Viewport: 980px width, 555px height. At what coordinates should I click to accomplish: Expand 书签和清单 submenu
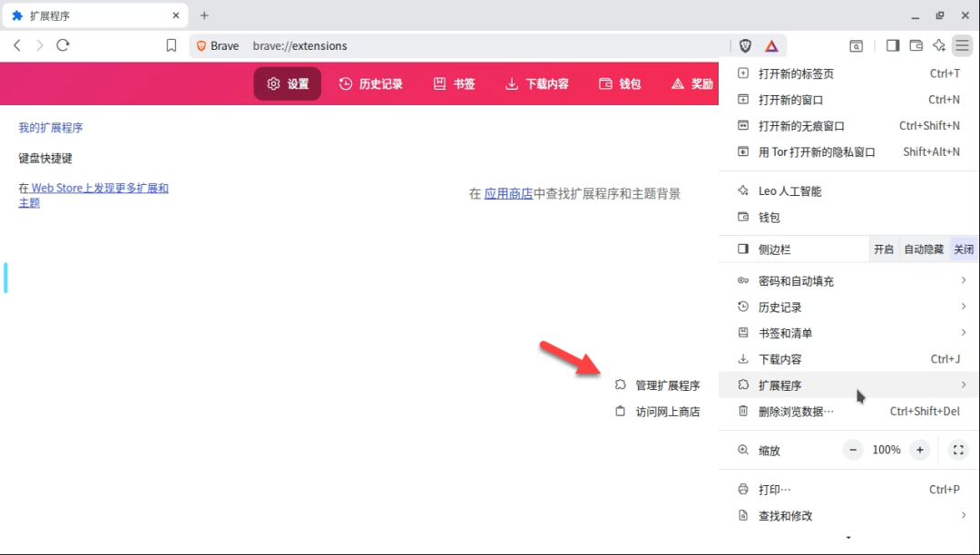tap(848, 334)
